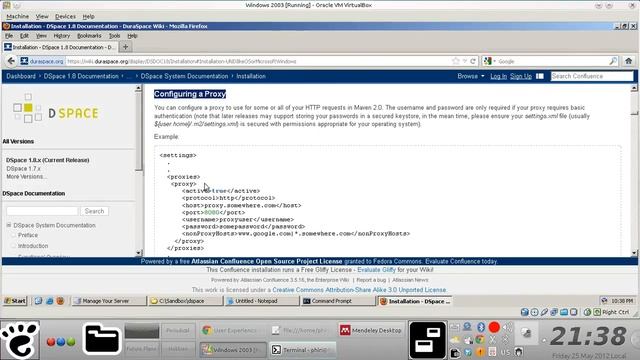This screenshot has width=640, height=360.
Task: Collapse the DSpace System Documentation tree node
Action: tap(9, 225)
